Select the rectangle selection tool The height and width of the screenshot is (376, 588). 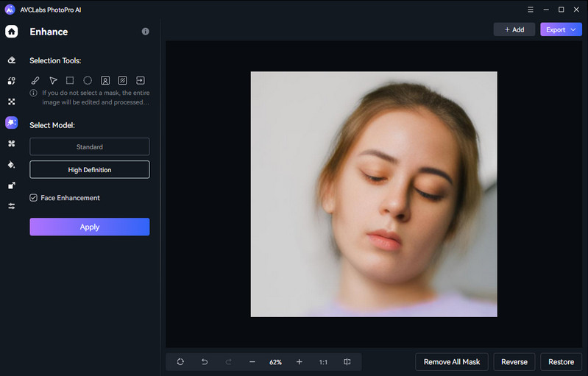(x=70, y=80)
